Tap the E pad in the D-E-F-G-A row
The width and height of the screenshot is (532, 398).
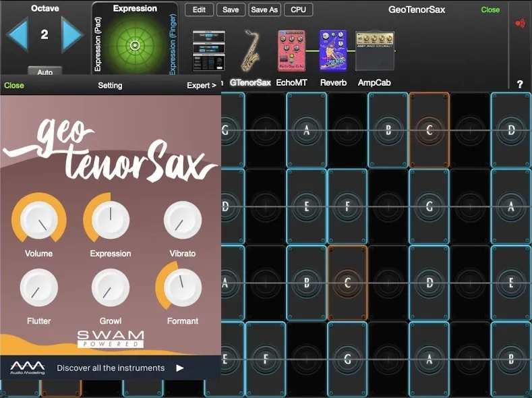(x=306, y=206)
